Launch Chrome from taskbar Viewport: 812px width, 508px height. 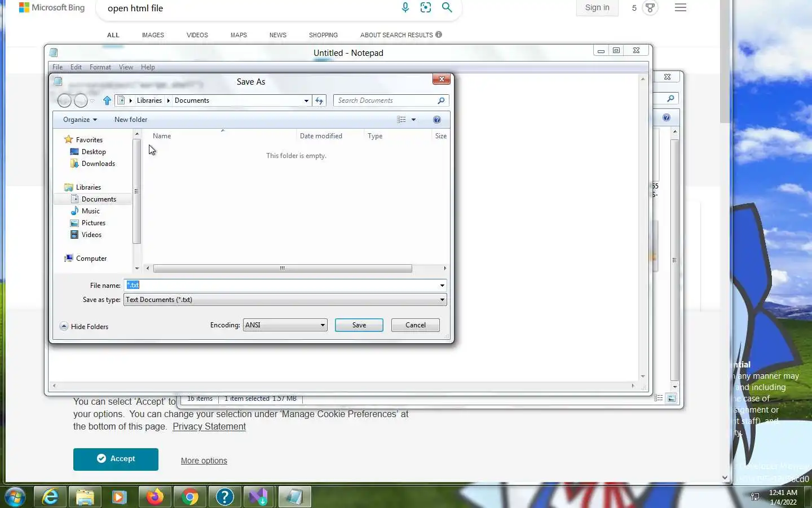pos(190,497)
